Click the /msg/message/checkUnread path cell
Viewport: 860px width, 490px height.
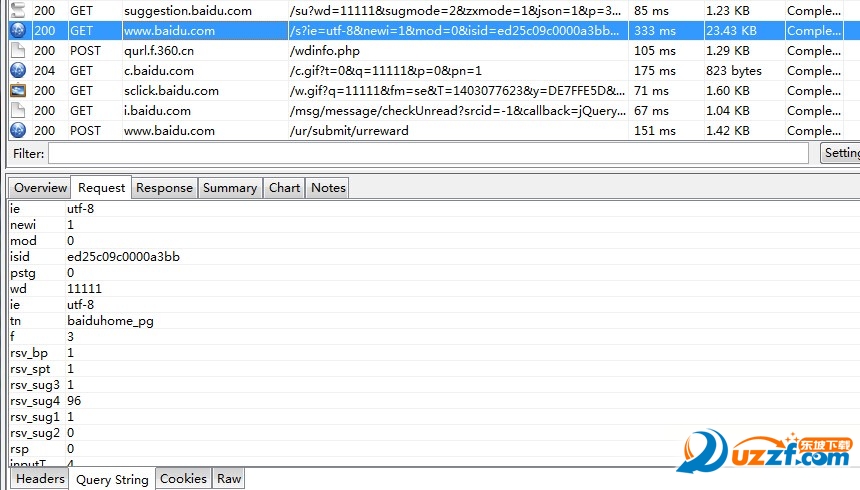457,111
